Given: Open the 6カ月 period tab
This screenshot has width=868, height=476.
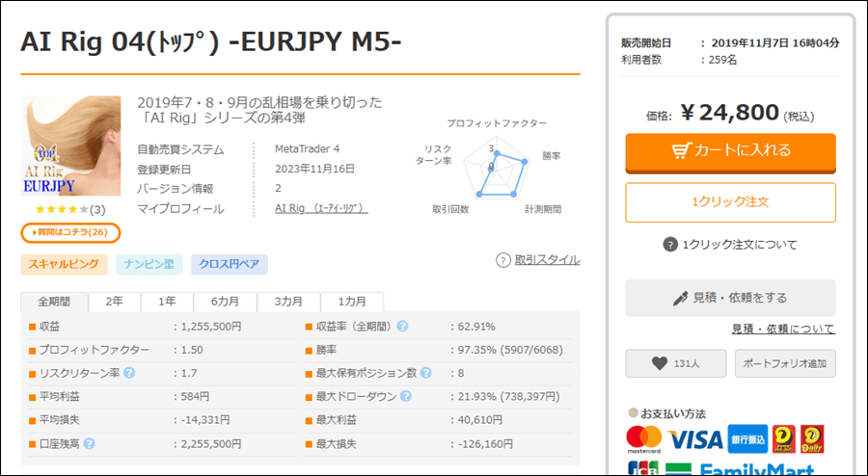Looking at the screenshot, I should pyautogui.click(x=225, y=302).
